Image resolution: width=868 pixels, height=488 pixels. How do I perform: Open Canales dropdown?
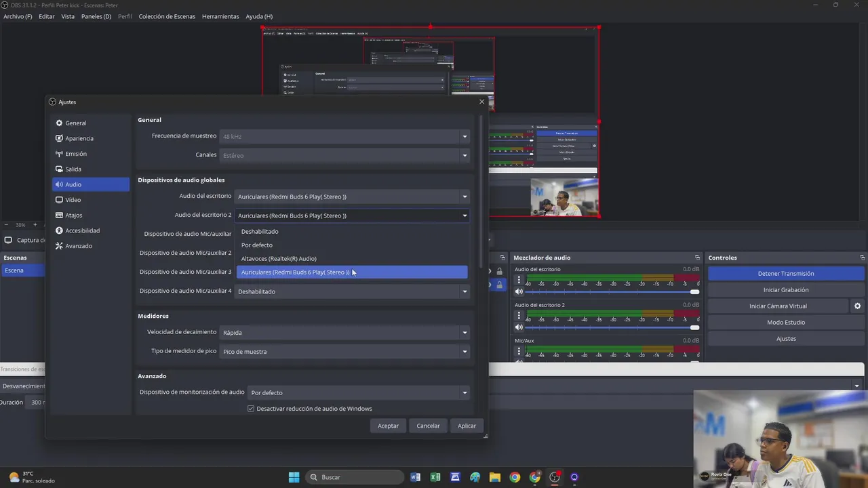click(x=345, y=155)
